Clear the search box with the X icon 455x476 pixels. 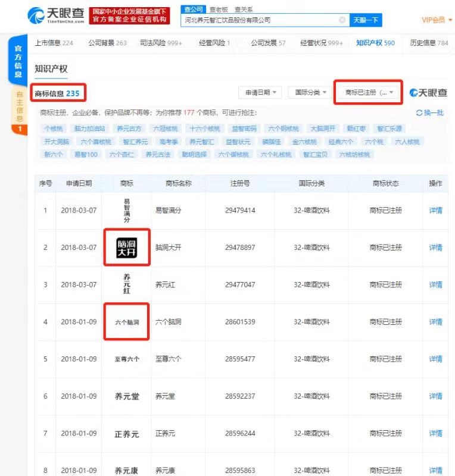pyautogui.click(x=342, y=20)
